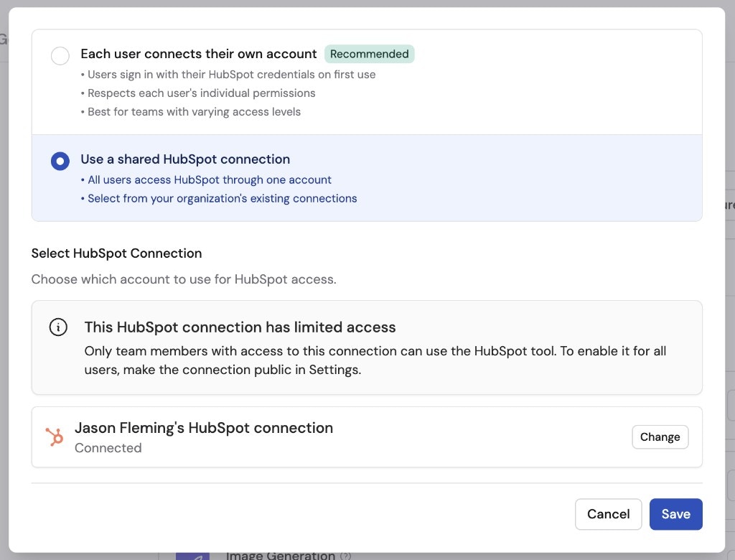
Task: Click the circled info icon on the notice
Action: (57, 327)
